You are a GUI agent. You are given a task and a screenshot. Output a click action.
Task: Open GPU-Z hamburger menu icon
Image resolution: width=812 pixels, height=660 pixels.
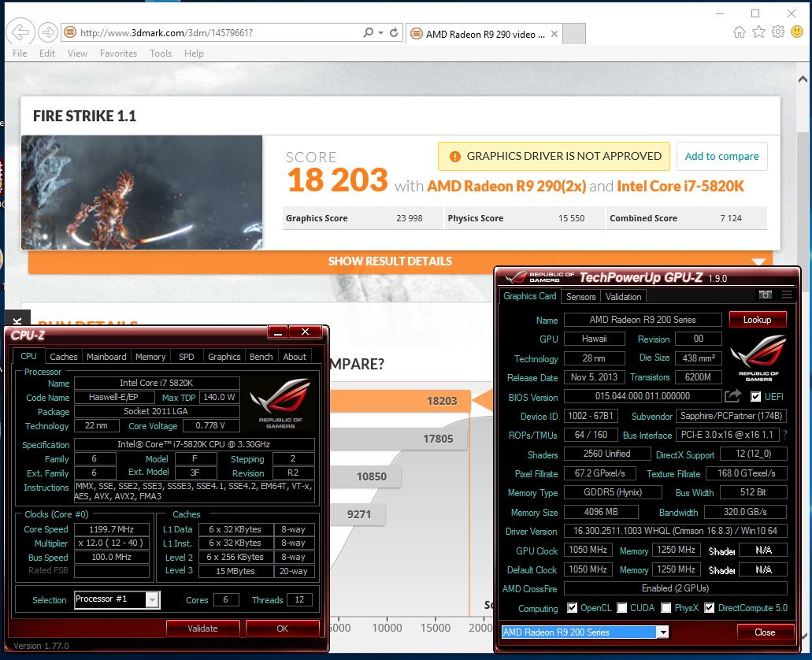click(x=787, y=295)
